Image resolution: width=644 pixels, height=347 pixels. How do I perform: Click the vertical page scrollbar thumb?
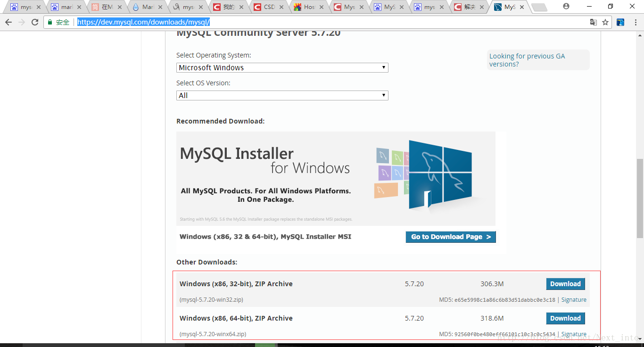pyautogui.click(x=640, y=199)
